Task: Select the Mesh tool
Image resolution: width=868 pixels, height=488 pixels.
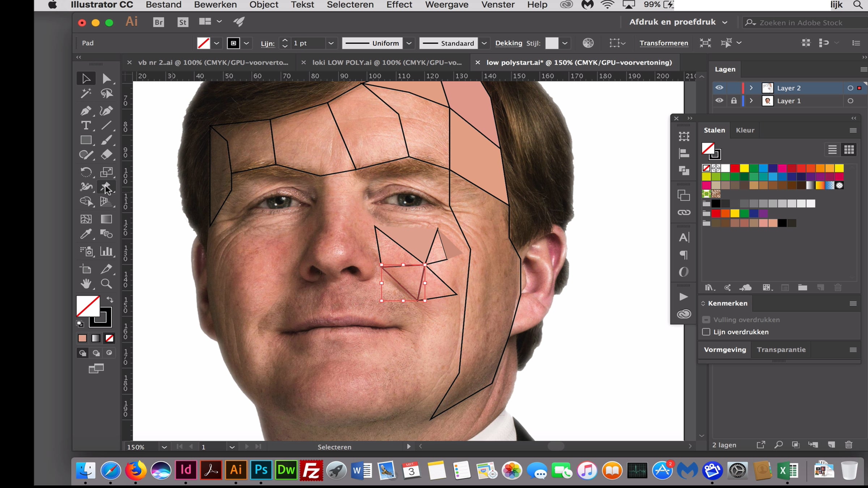Action: pyautogui.click(x=86, y=219)
